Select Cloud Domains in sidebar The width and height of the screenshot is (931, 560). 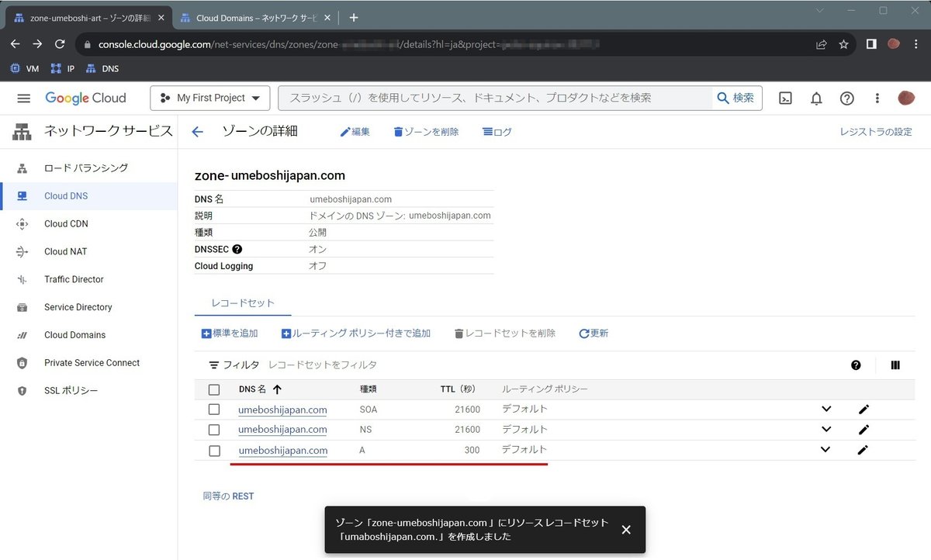click(88, 335)
